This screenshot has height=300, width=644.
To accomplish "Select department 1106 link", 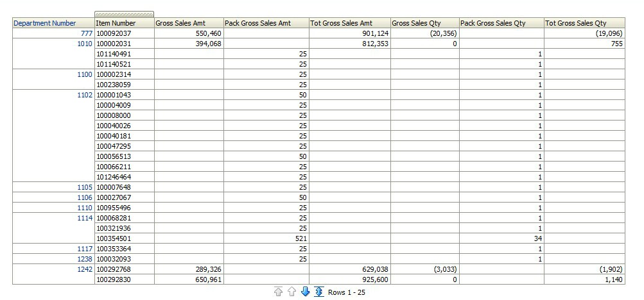I will [x=85, y=197].
